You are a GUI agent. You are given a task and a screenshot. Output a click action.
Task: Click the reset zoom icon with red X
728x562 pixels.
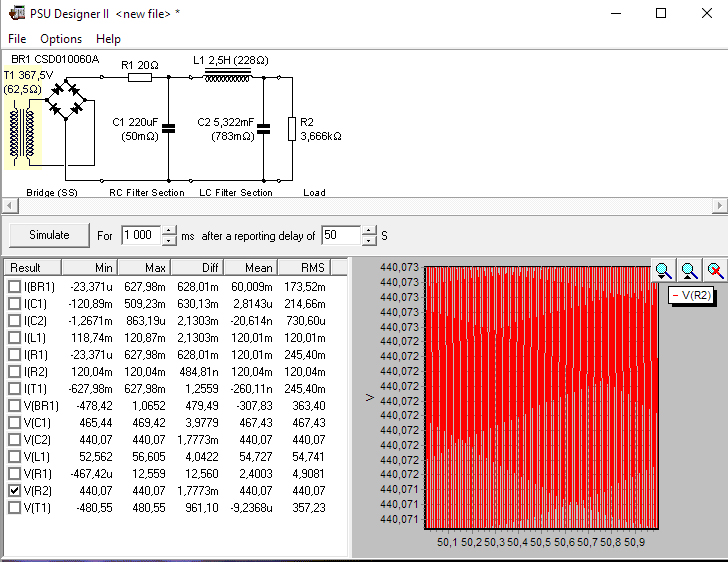click(715, 270)
